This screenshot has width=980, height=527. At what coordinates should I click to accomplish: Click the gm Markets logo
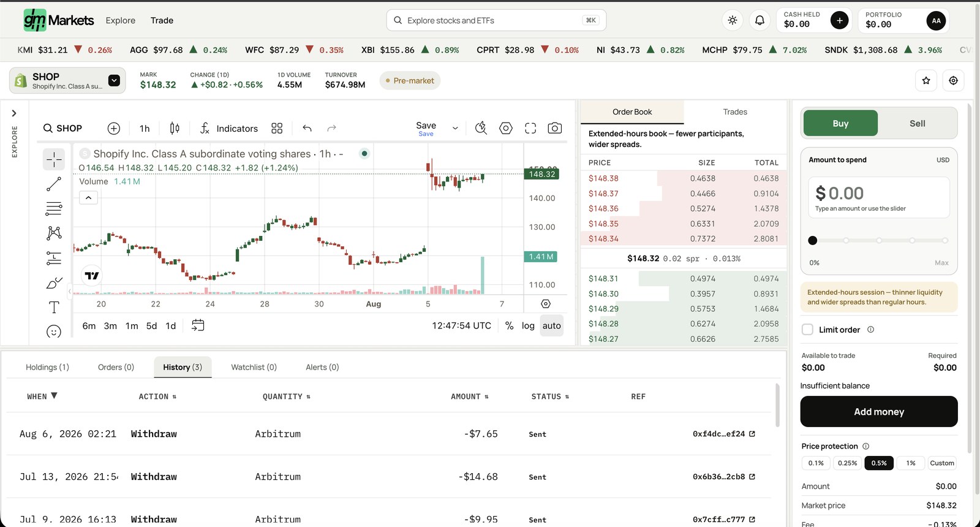(x=59, y=20)
